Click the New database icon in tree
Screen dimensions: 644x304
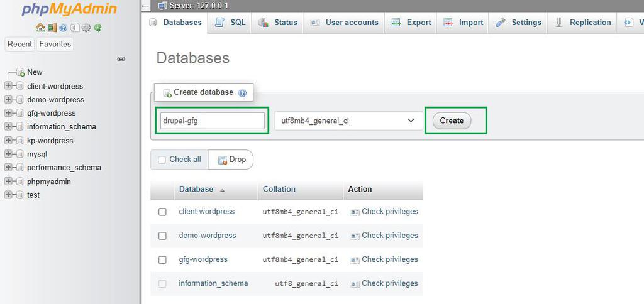coord(20,72)
